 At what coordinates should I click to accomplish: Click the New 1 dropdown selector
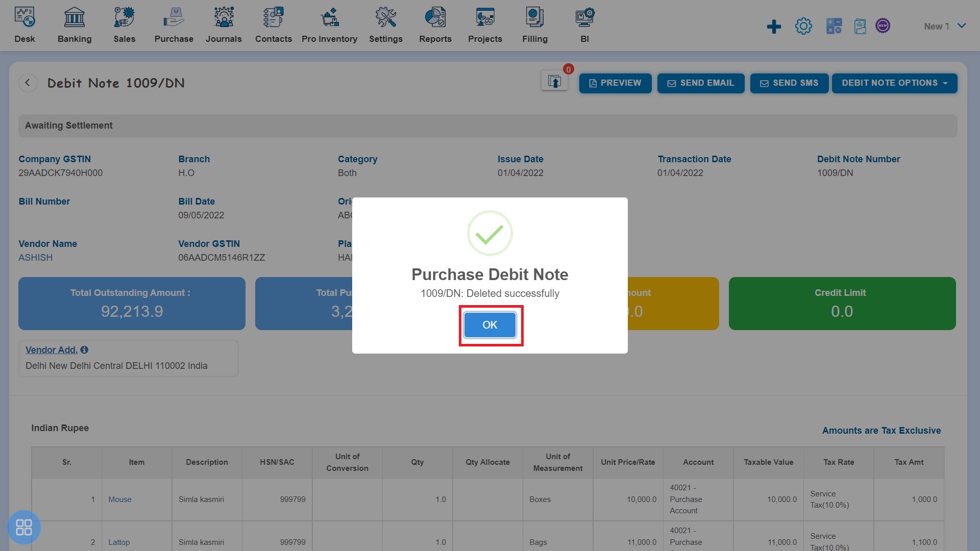[943, 26]
